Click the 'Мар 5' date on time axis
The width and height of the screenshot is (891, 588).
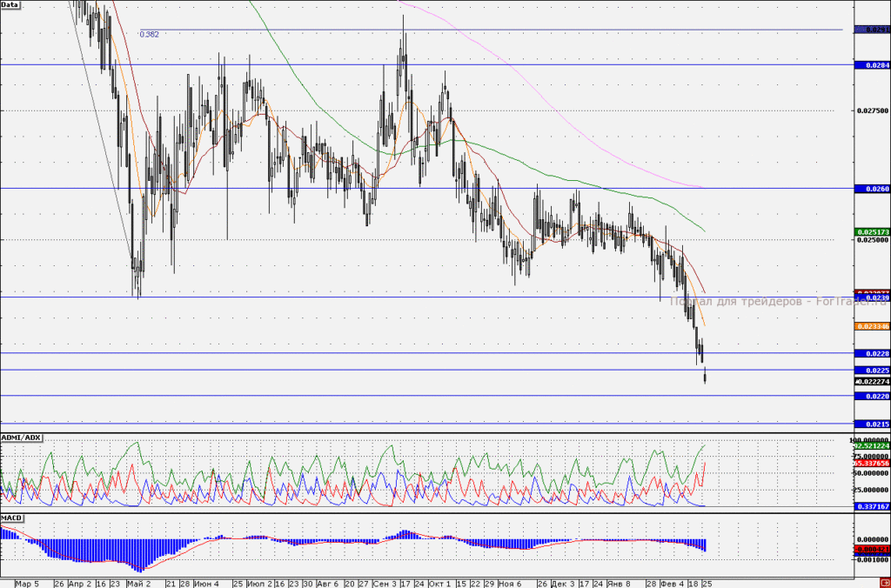pos(27,584)
